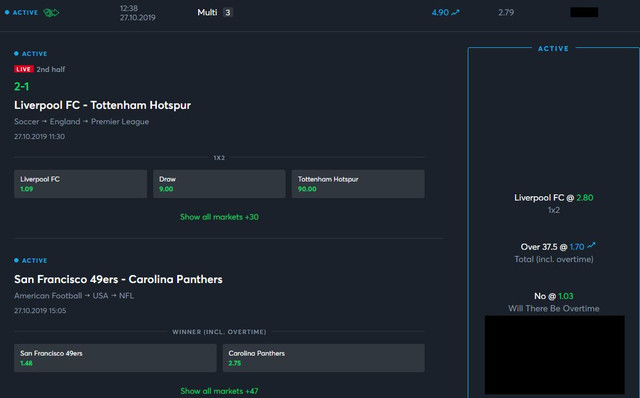Click the live score 2-1
Image resolution: width=640 pixels, height=398 pixels.
pos(22,87)
